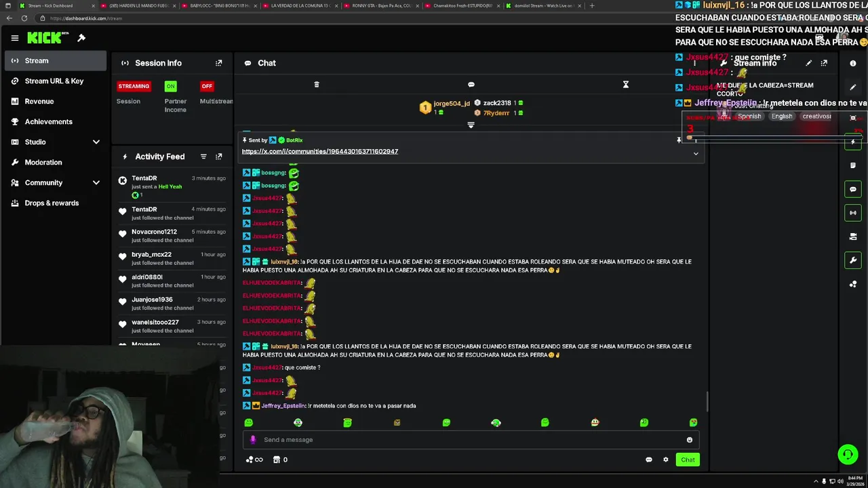Open the Achievements page
Image resolution: width=868 pixels, height=488 pixels.
coord(56,122)
